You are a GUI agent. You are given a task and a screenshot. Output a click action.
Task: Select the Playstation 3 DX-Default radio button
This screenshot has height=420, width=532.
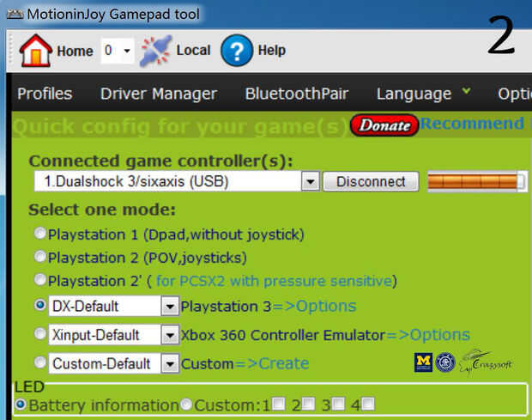[x=40, y=305]
